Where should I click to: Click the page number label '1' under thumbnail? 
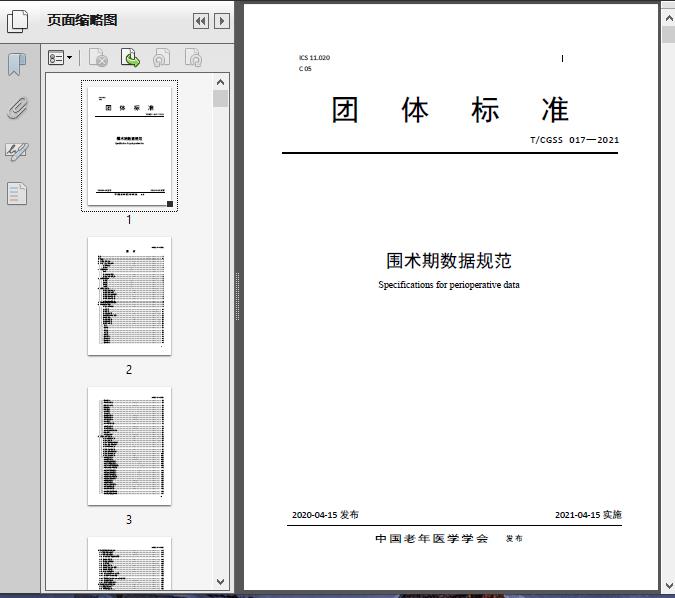(129, 220)
